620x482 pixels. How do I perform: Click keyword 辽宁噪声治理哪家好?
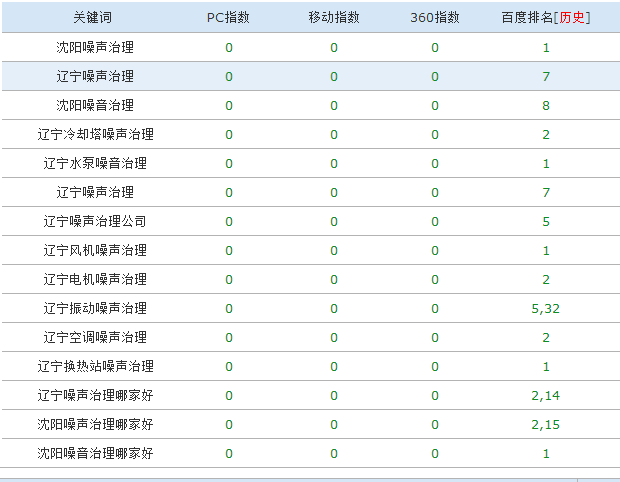click(x=95, y=395)
